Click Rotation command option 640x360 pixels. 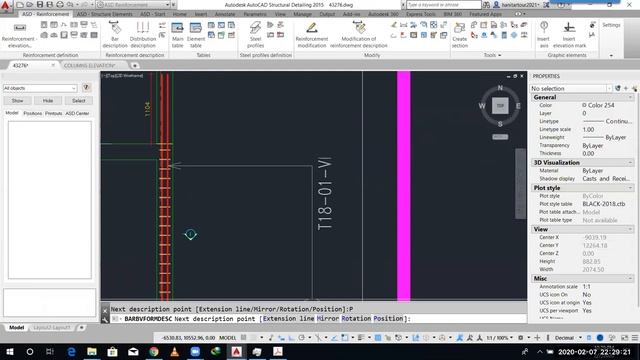(x=356, y=318)
